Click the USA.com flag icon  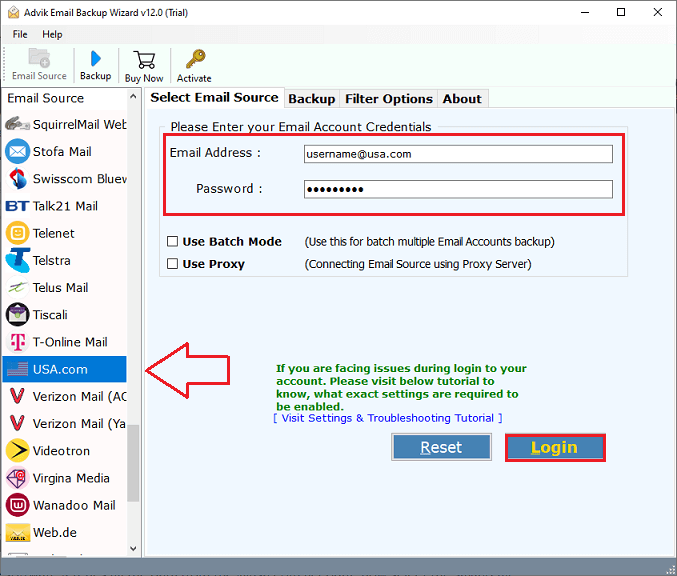pos(17,369)
